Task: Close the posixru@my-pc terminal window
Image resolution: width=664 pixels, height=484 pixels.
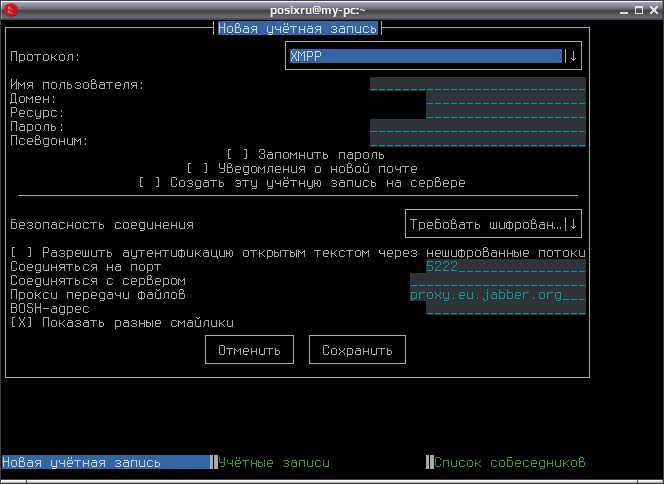Action: point(654,10)
